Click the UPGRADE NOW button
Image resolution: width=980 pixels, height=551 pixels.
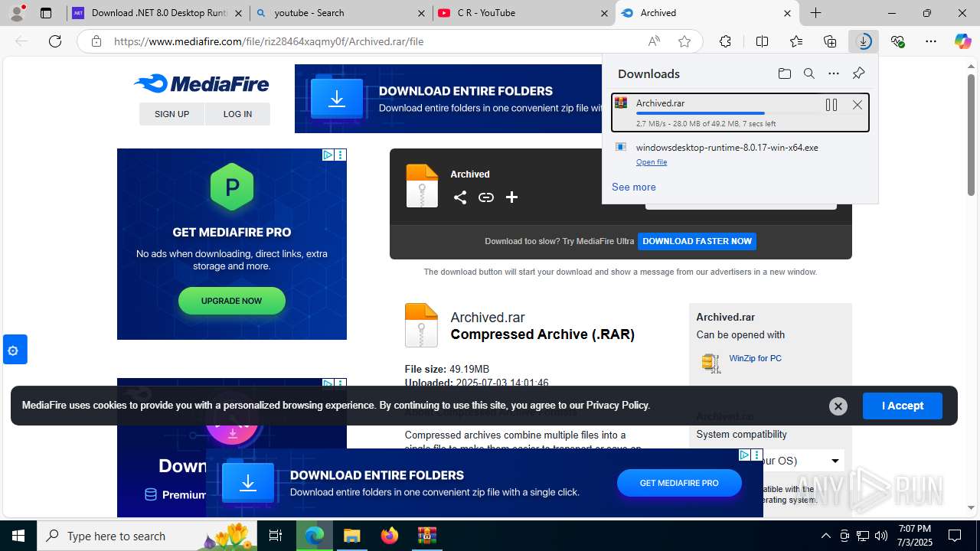[231, 301]
